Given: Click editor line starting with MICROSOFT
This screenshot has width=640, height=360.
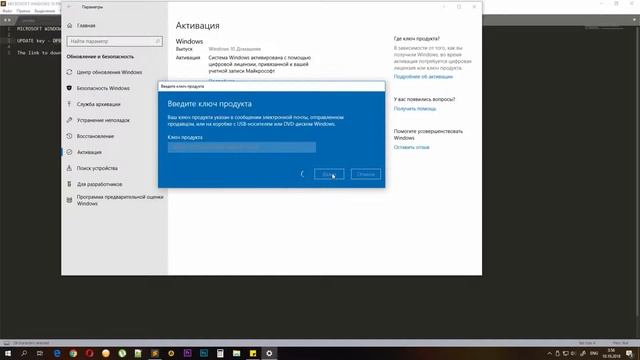Looking at the screenshot, I should coord(39,29).
